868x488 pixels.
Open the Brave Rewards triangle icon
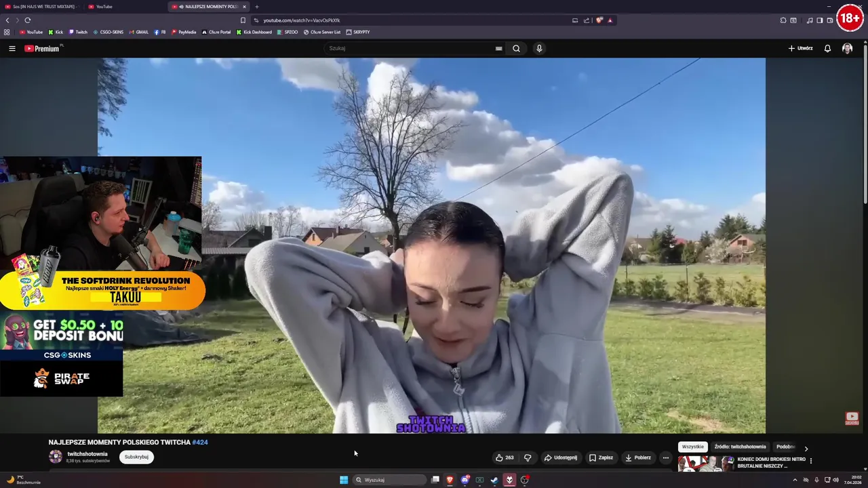(610, 20)
